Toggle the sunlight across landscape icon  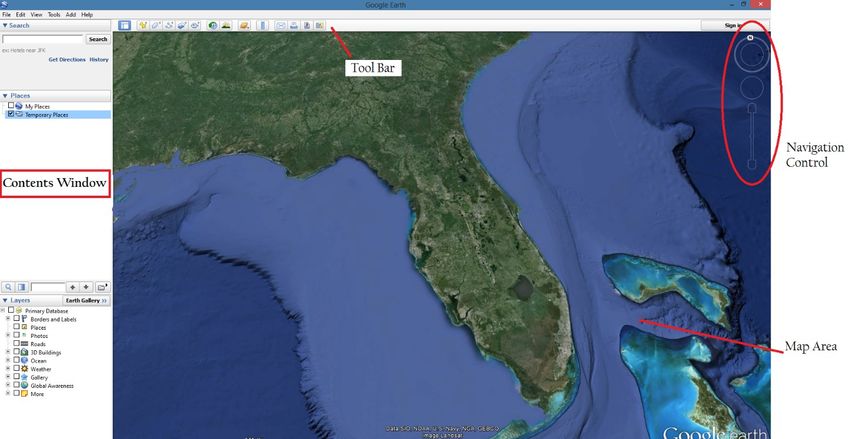coord(226,25)
